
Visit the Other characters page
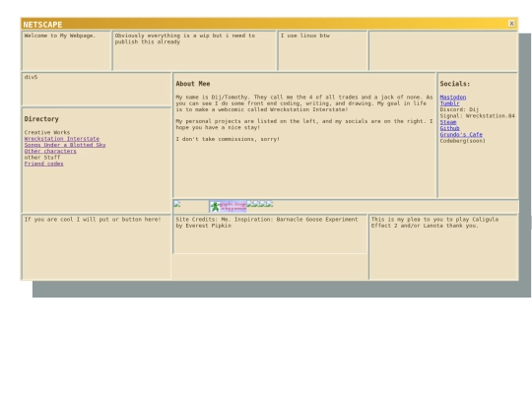click(50, 151)
